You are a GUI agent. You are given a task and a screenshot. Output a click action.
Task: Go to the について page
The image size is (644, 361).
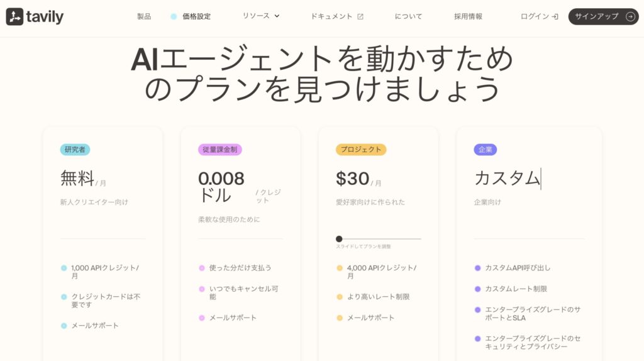point(408,16)
